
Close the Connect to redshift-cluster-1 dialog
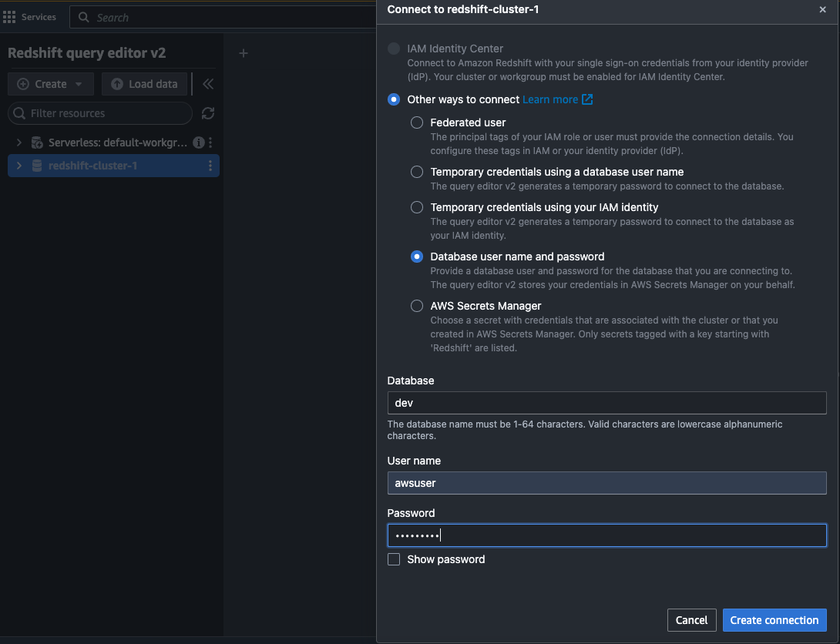pos(822,9)
